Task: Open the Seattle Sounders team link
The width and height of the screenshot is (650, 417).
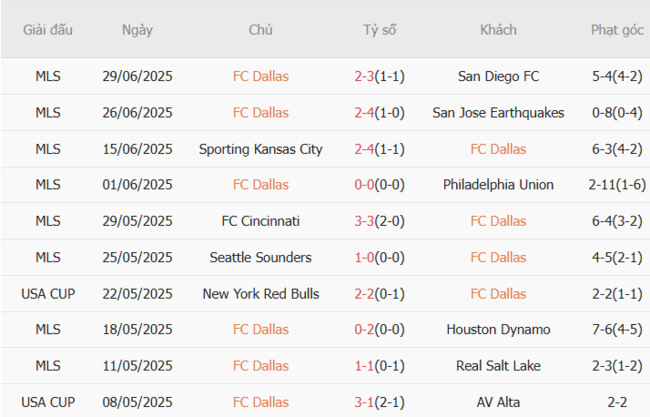Action: tap(260, 257)
